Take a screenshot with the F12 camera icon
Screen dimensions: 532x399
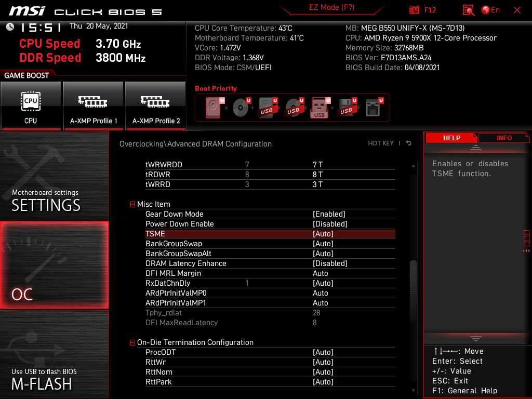[x=414, y=10]
